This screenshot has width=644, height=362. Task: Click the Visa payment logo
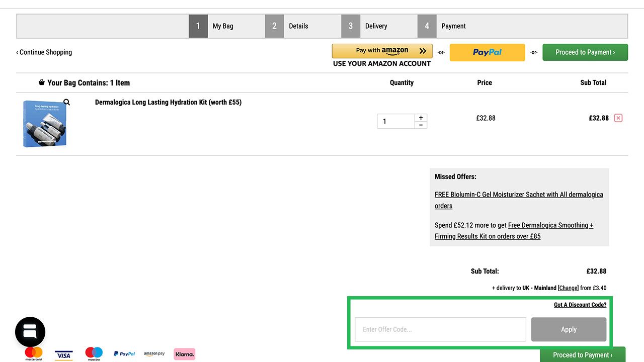pos(63,355)
